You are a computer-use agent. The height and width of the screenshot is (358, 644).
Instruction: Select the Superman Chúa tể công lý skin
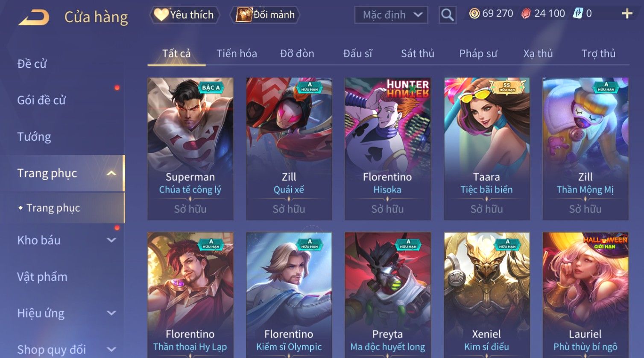190,149
